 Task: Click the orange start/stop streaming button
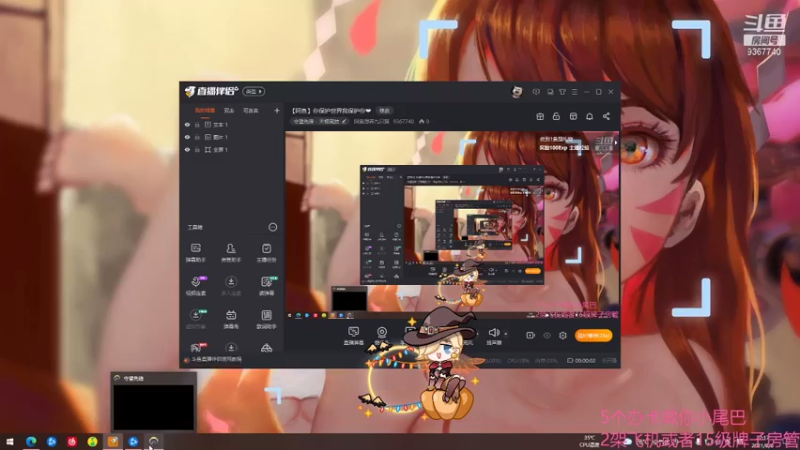[593, 335]
